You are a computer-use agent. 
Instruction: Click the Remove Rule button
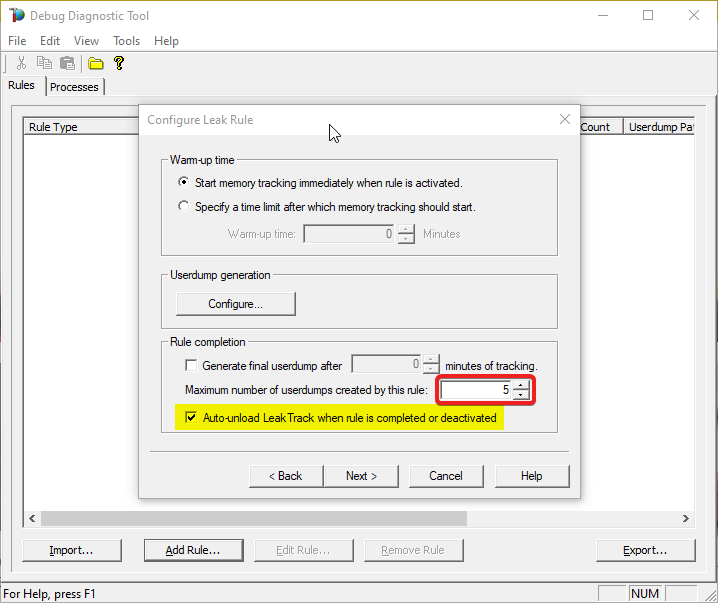click(x=413, y=550)
